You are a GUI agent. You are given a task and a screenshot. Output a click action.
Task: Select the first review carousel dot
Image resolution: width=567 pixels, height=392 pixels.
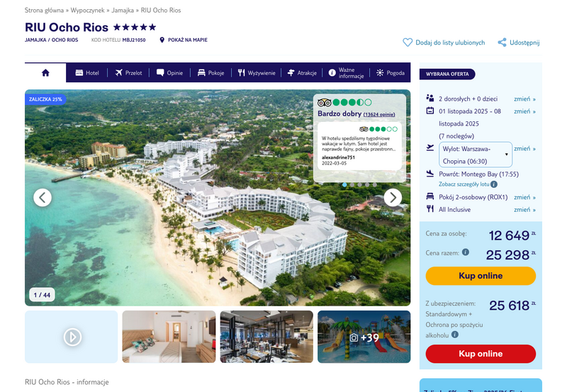point(344,185)
